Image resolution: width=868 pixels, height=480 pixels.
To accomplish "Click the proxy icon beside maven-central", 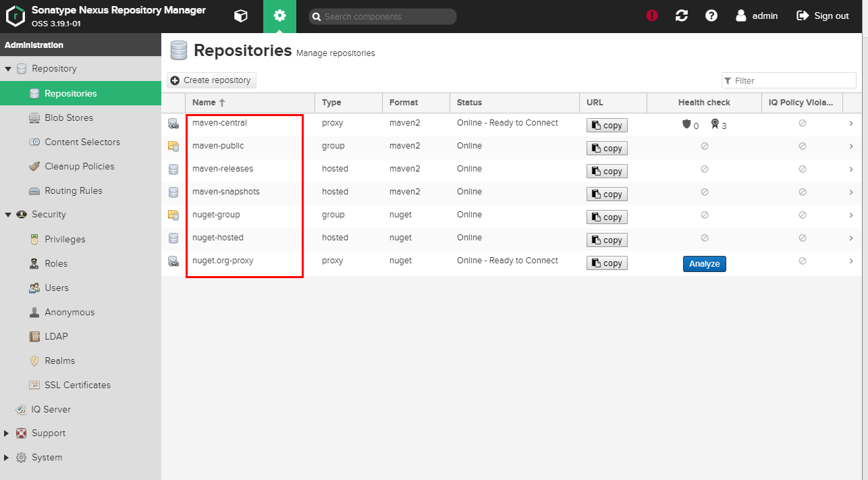I will coord(173,124).
